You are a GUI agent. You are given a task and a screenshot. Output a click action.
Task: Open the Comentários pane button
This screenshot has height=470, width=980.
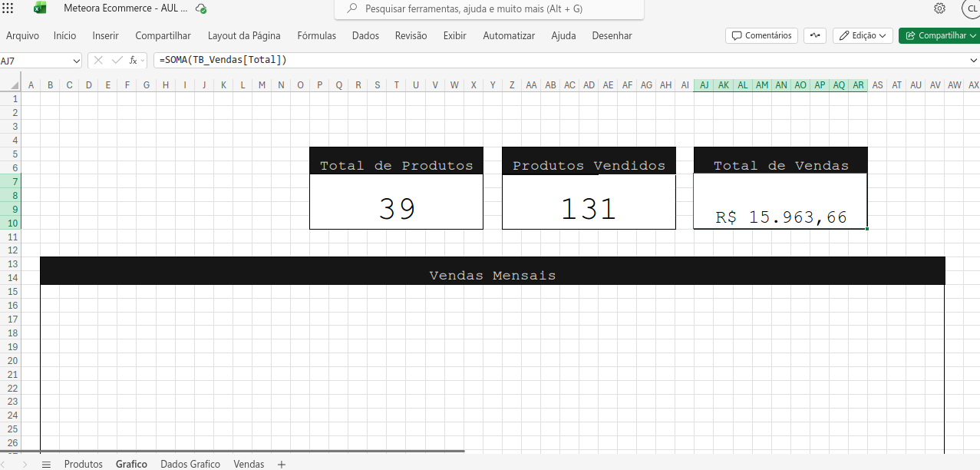(761, 35)
